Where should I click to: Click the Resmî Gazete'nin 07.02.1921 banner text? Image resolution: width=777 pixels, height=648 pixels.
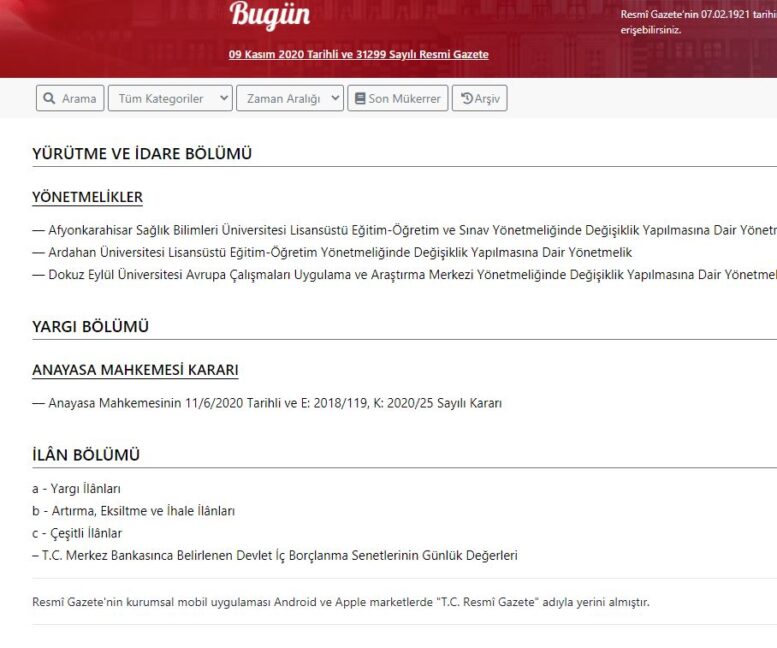(698, 22)
